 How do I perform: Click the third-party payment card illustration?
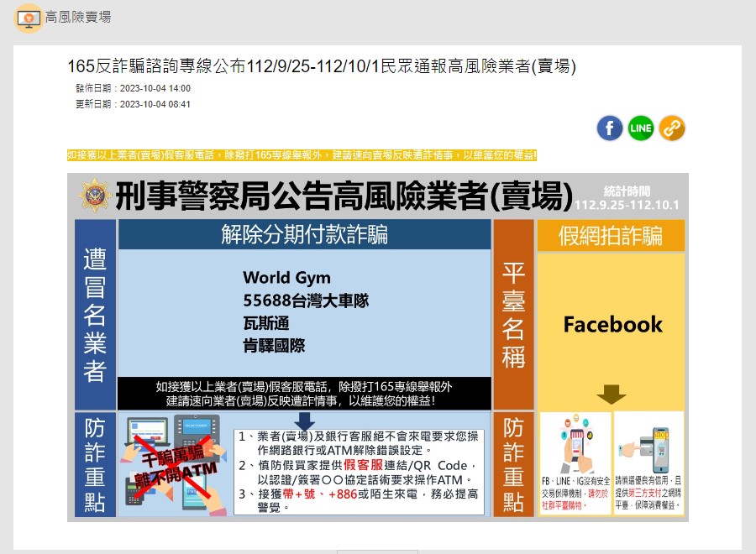point(648,443)
